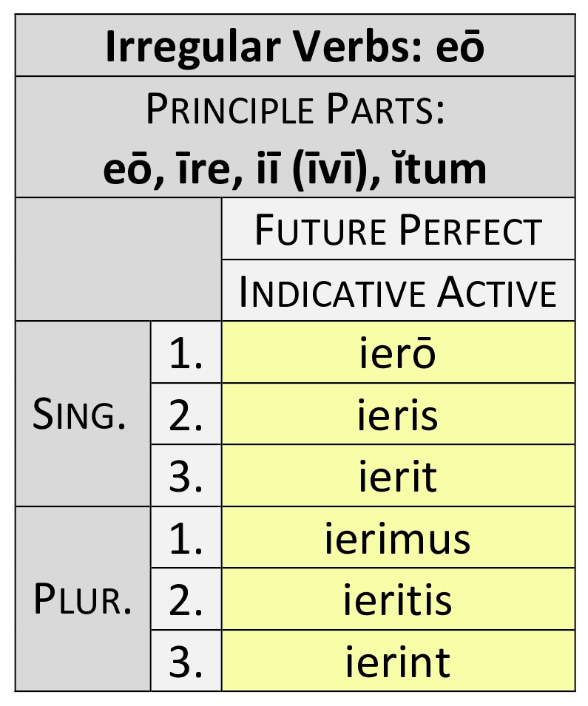Click the yellow "ierit" form cell
Viewport: 588px width, 706px height.
point(398,476)
